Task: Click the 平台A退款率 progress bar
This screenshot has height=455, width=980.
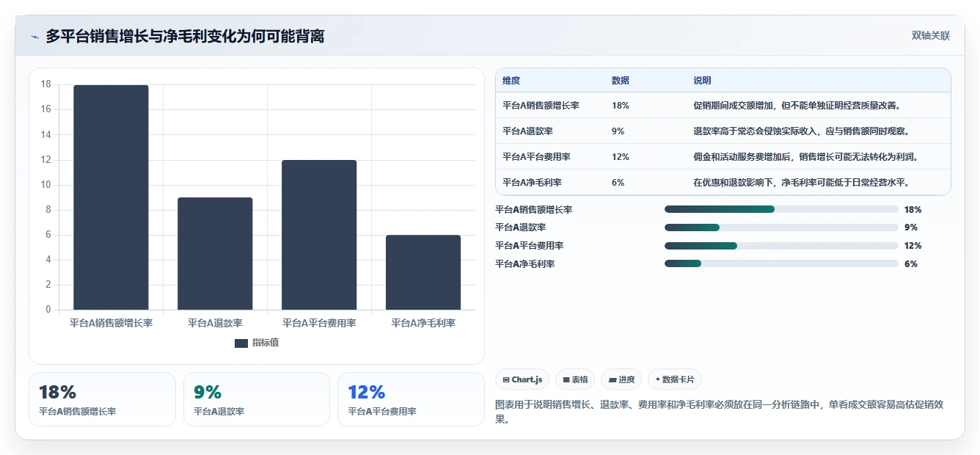Action: coord(781,227)
